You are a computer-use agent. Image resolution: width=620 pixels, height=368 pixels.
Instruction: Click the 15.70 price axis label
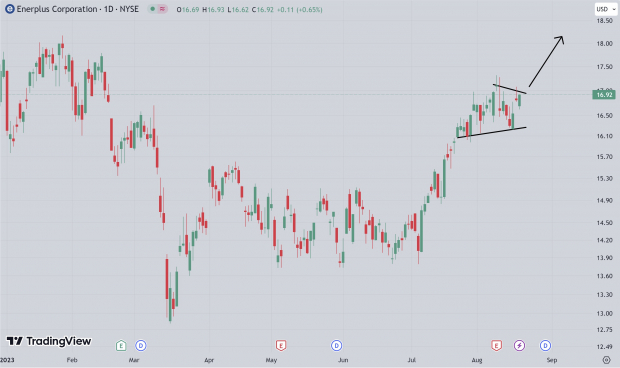604,157
